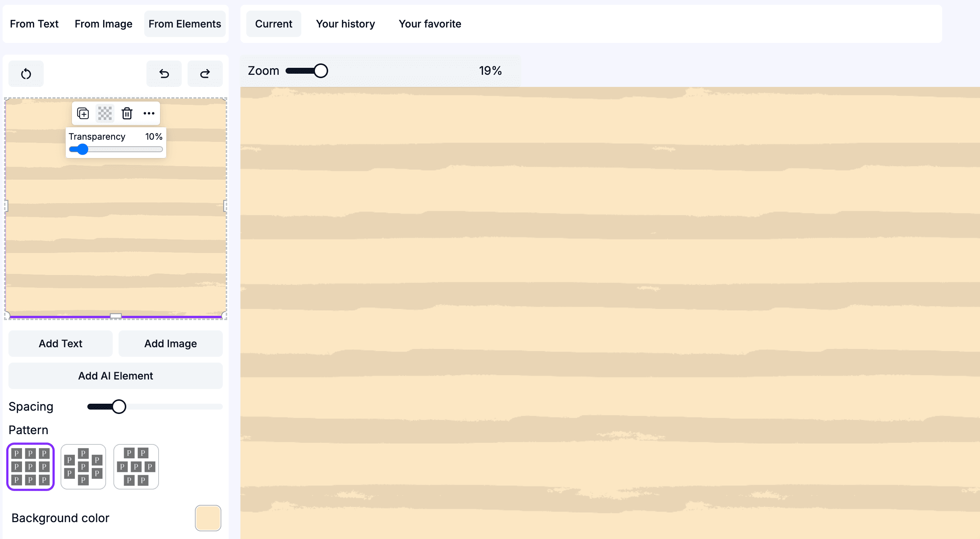Select the grid pattern layout
980x539 pixels.
(30, 467)
